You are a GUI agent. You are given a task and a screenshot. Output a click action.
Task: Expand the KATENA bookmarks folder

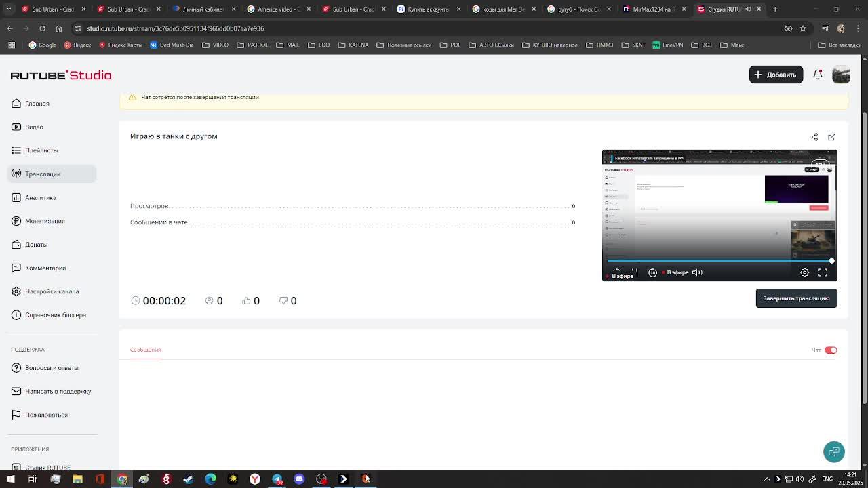point(353,45)
